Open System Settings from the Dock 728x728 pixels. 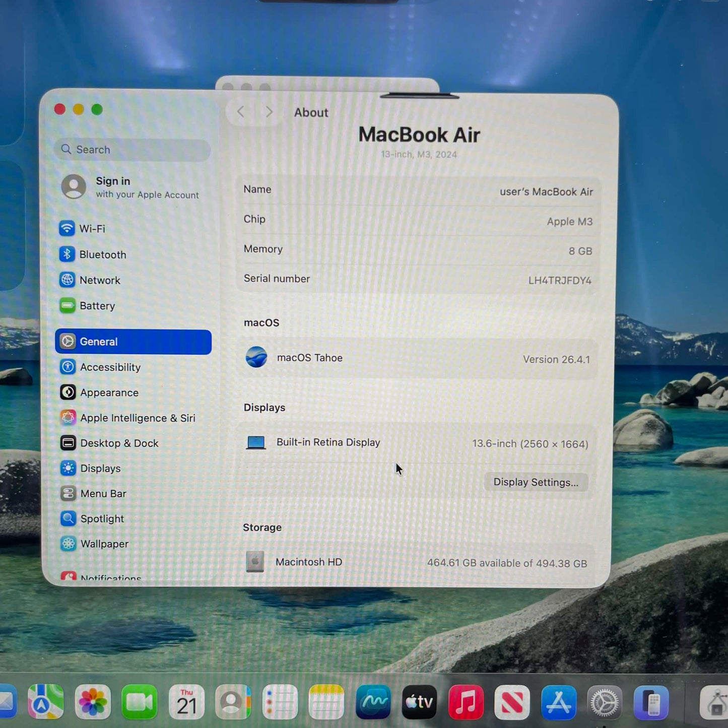pos(605,701)
